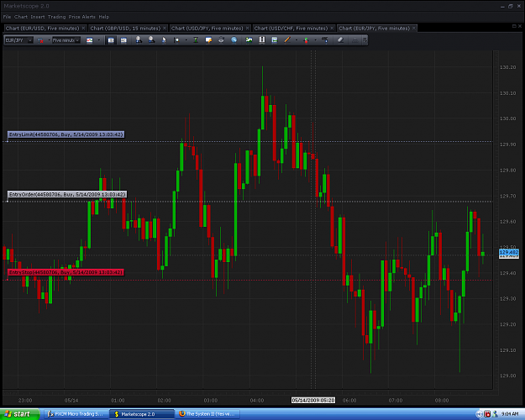Click the red-green indicator toolbar icon
The width and height of the screenshot is (525, 420).
(x=306, y=40)
